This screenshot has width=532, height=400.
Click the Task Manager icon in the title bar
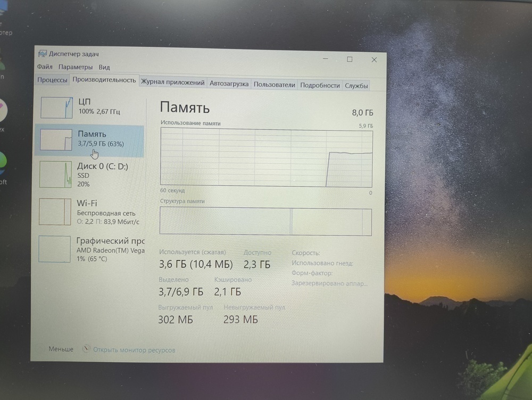tap(43, 53)
